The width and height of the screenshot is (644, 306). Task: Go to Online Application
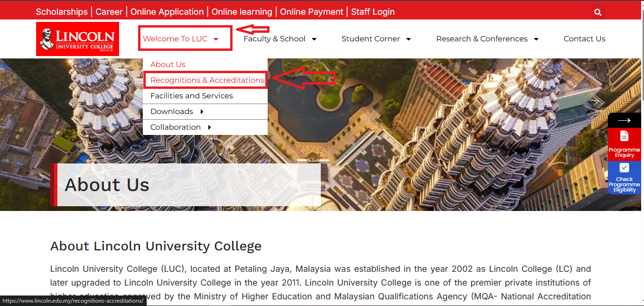[167, 12]
